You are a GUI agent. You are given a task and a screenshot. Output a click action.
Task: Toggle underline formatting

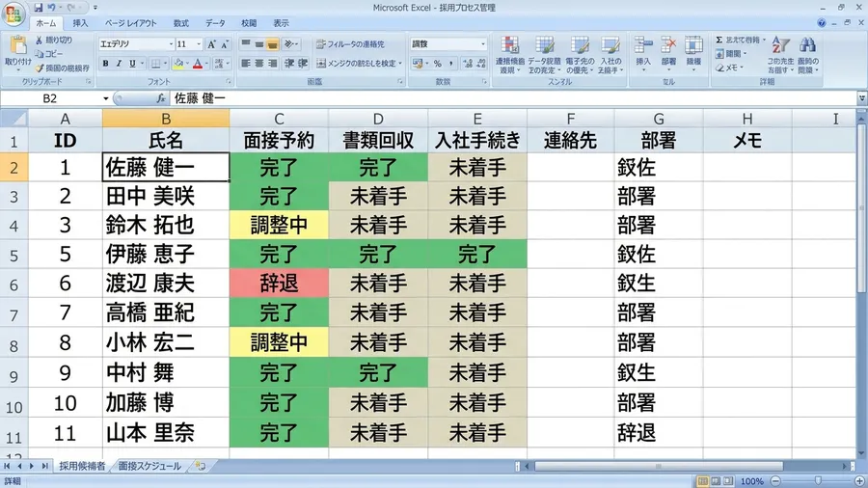(x=132, y=64)
